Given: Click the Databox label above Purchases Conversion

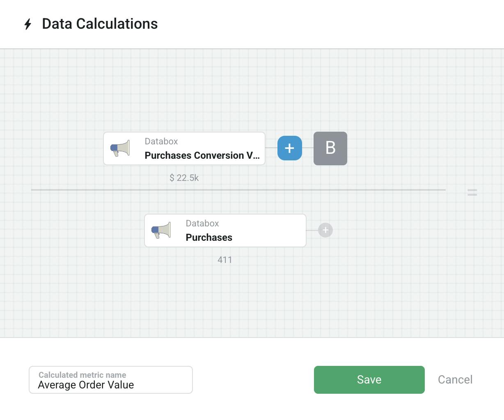Looking at the screenshot, I should tap(161, 142).
